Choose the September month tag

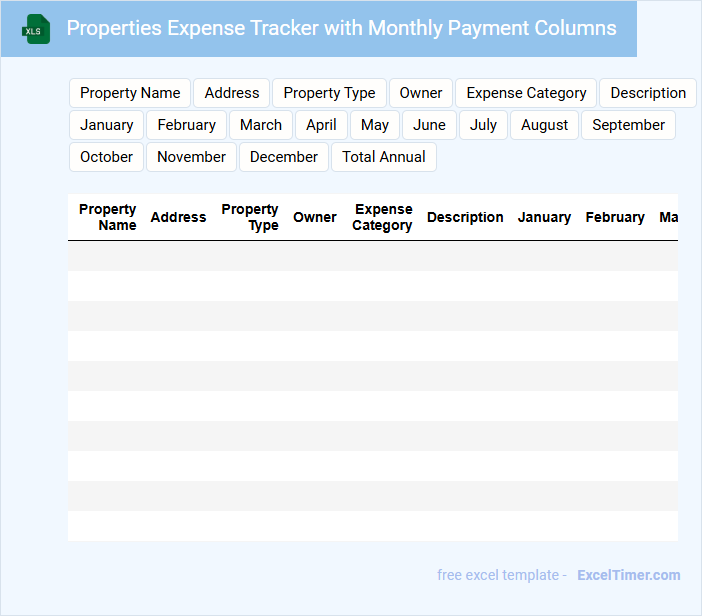(x=628, y=125)
